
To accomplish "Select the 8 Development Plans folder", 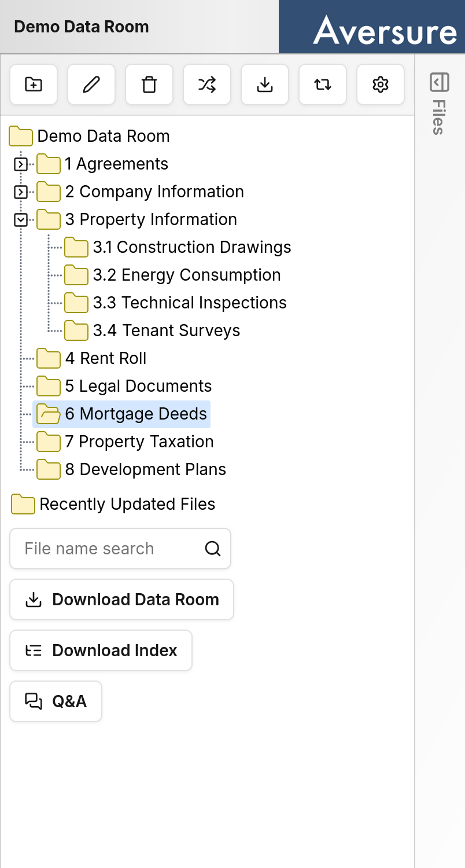I will (131, 470).
